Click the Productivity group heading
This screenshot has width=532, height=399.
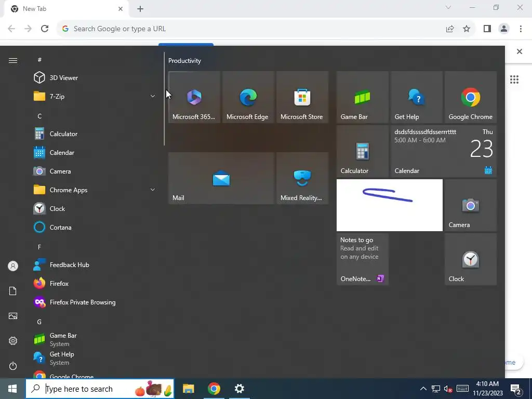[x=184, y=61]
